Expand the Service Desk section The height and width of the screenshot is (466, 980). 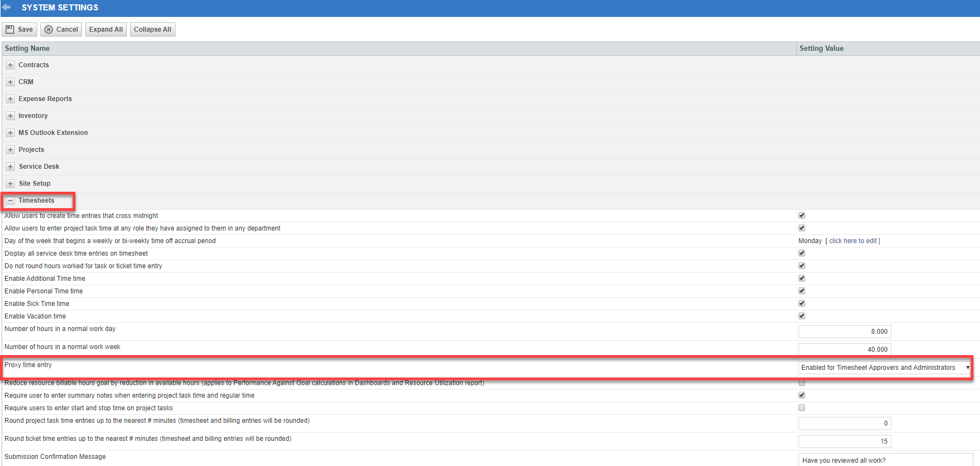pyautogui.click(x=10, y=167)
